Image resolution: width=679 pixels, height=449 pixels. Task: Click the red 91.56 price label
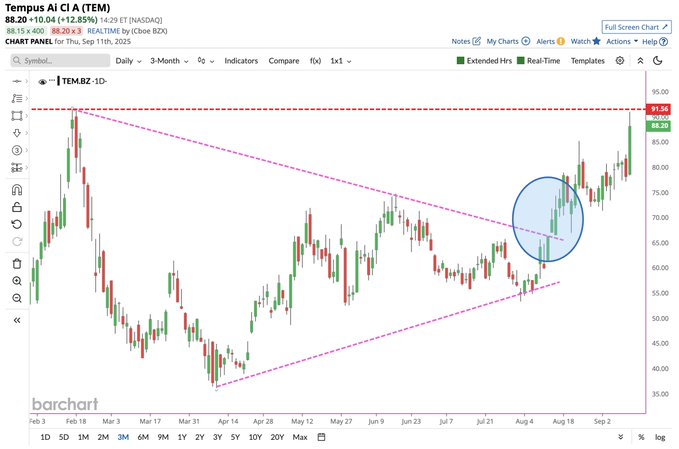click(x=658, y=109)
